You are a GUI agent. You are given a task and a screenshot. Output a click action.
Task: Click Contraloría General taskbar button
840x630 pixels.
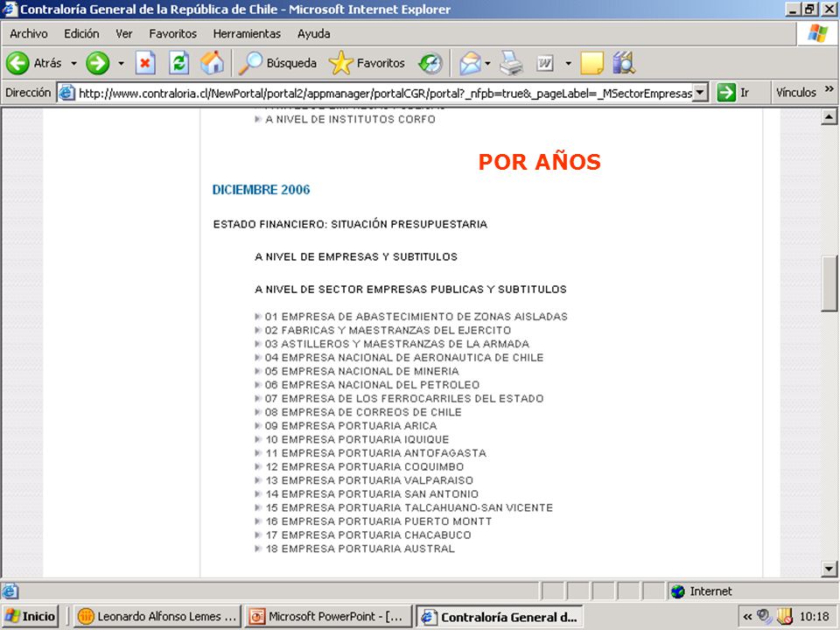pyautogui.click(x=500, y=617)
